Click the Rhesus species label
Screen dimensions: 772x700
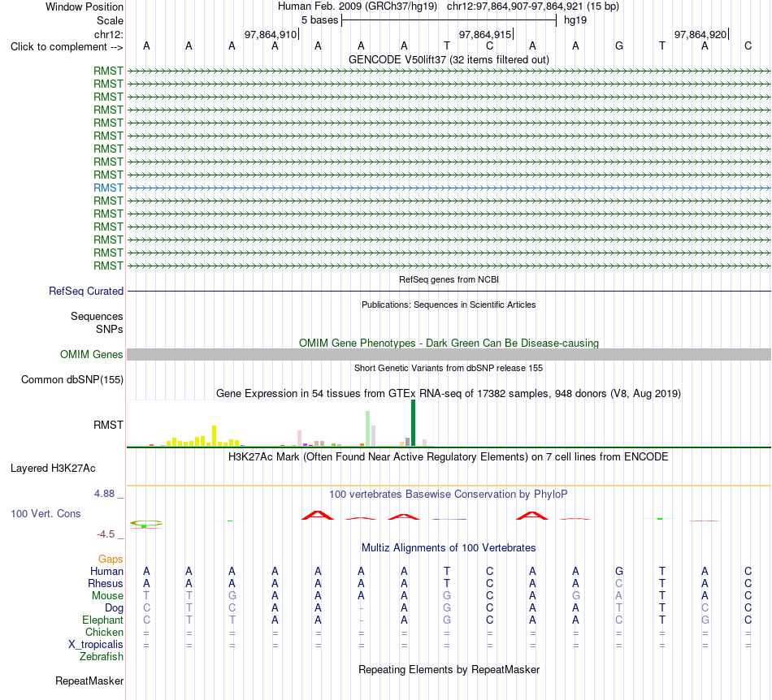point(106,583)
